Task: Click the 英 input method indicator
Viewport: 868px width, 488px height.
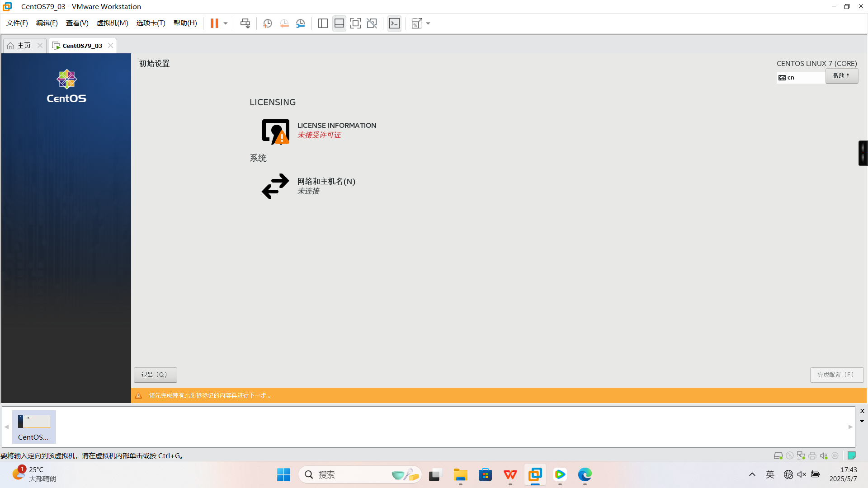Action: coord(770,474)
